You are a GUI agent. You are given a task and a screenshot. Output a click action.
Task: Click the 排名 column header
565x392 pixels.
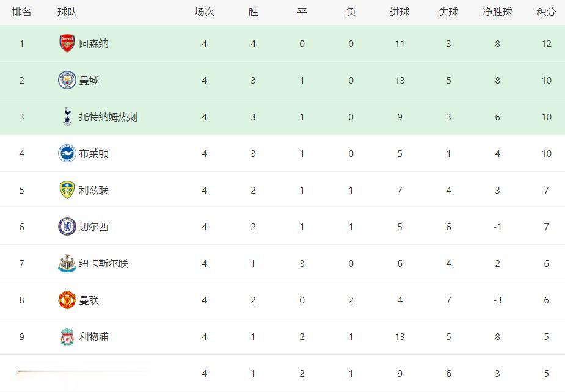click(21, 12)
